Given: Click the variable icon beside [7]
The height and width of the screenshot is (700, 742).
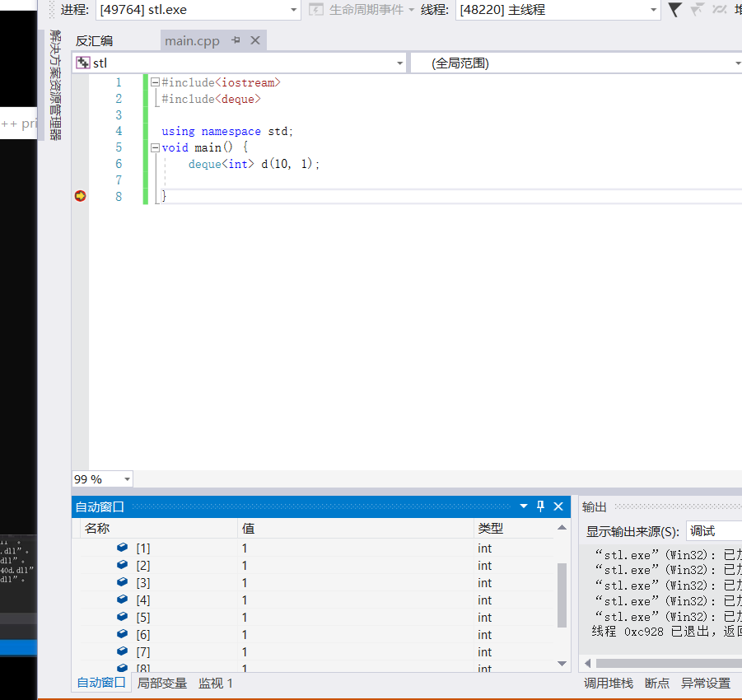Looking at the screenshot, I should point(122,651).
